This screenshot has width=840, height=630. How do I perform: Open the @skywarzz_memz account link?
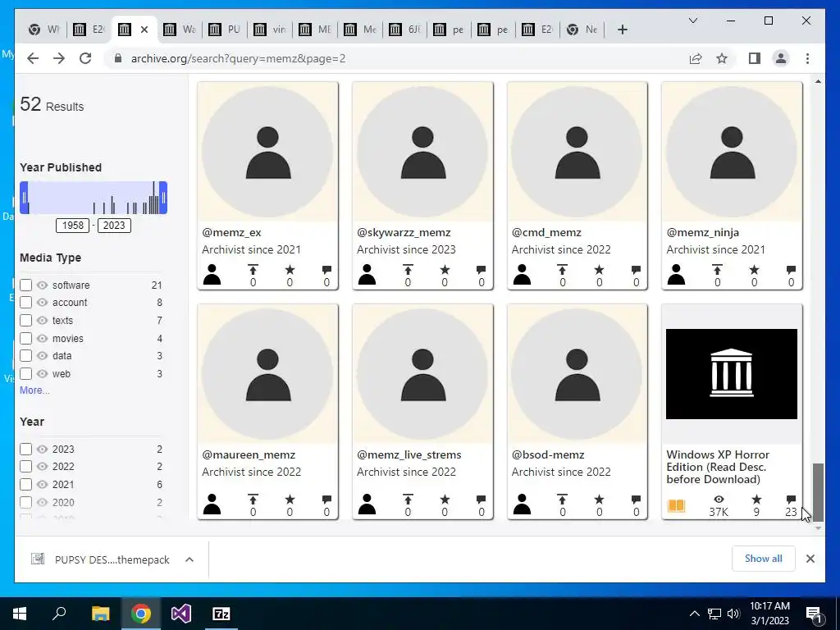click(404, 232)
